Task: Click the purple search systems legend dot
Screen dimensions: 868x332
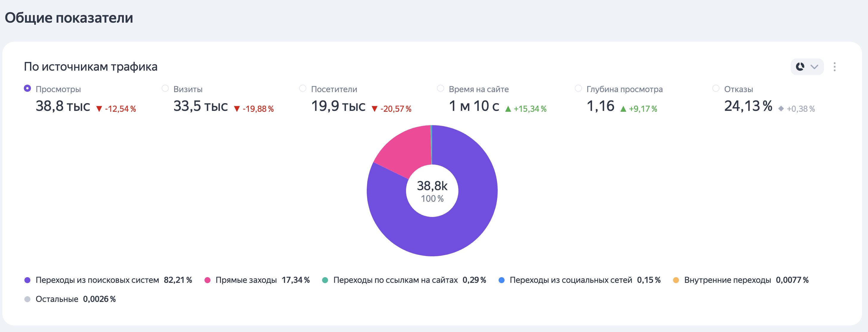Action: point(27,280)
